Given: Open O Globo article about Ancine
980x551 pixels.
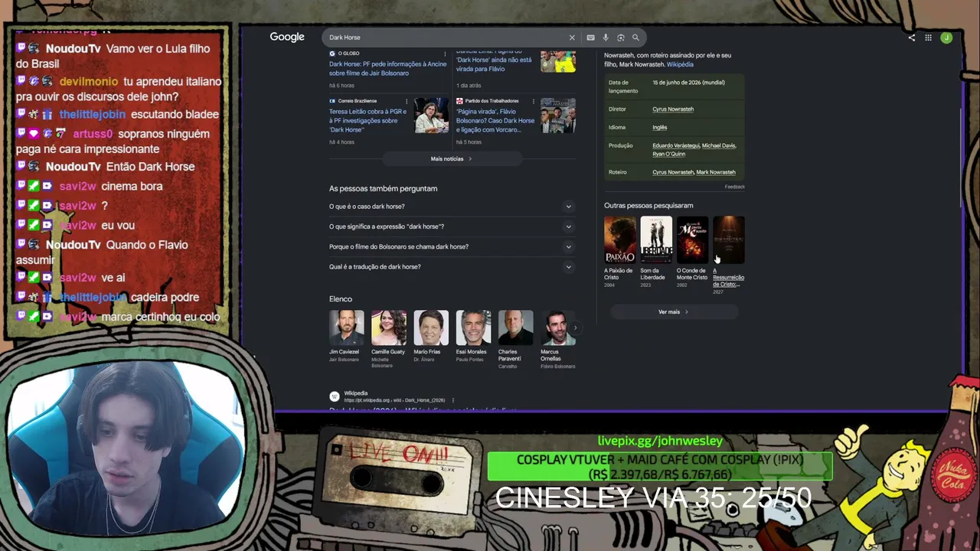Looking at the screenshot, I should tap(387, 69).
